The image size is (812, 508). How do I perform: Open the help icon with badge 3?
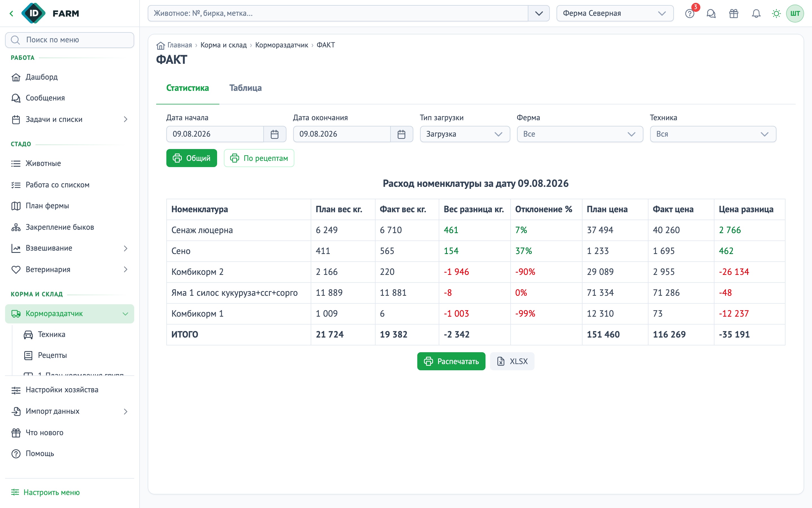(x=690, y=14)
